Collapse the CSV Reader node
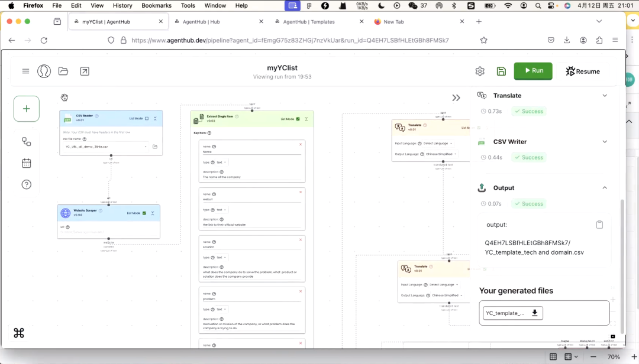 coord(155,119)
